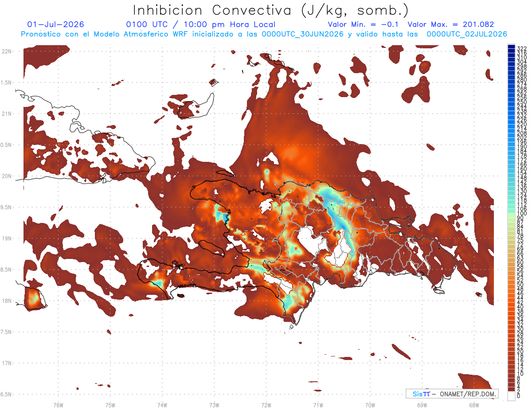Click the init time "0000UTC_30JUN2026"
This screenshot has width=532, height=411.
302,34
